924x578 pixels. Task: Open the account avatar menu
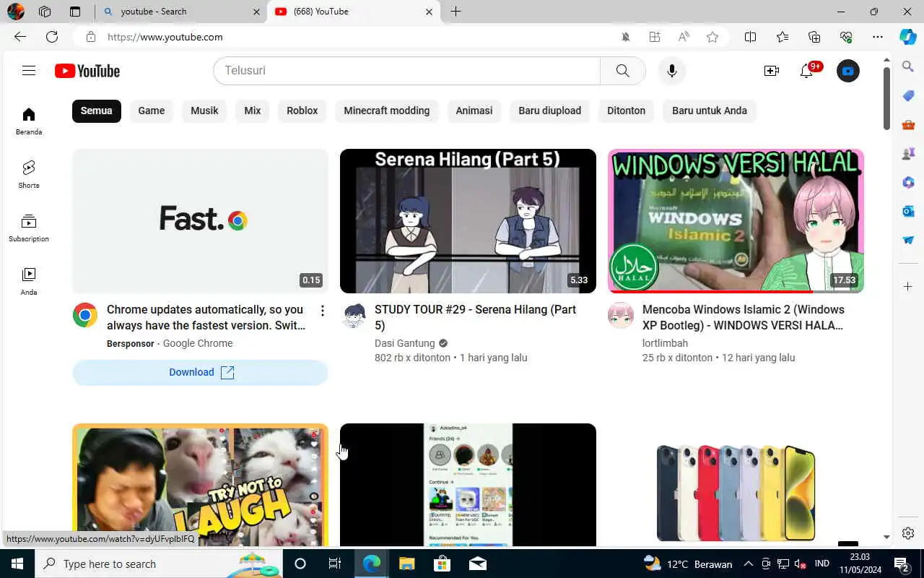(848, 71)
